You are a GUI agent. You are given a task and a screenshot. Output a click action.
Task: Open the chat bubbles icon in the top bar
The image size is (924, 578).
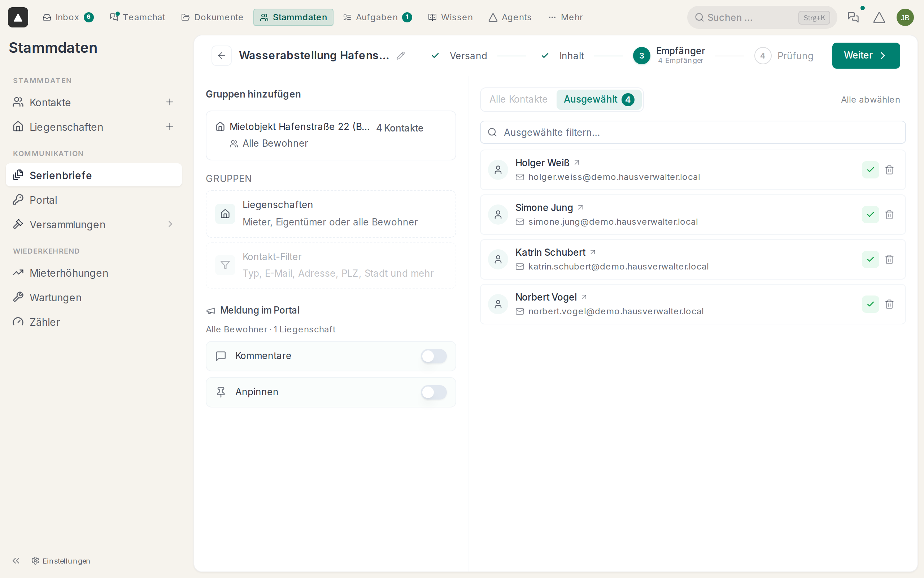(x=853, y=17)
